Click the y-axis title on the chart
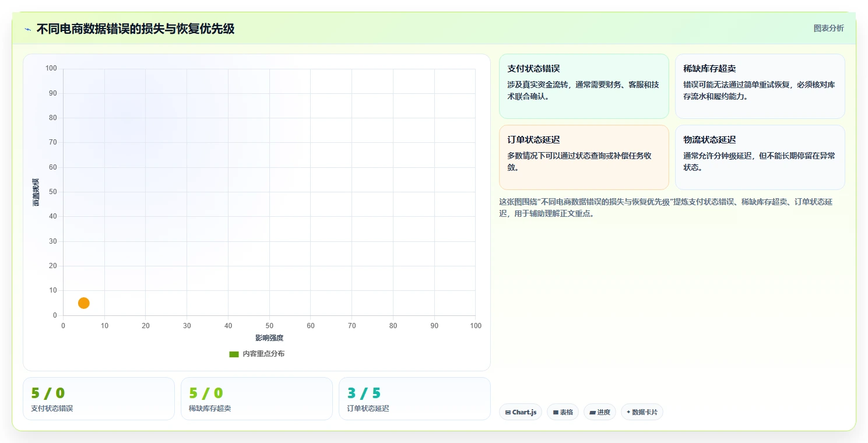The image size is (868, 443). click(36, 192)
